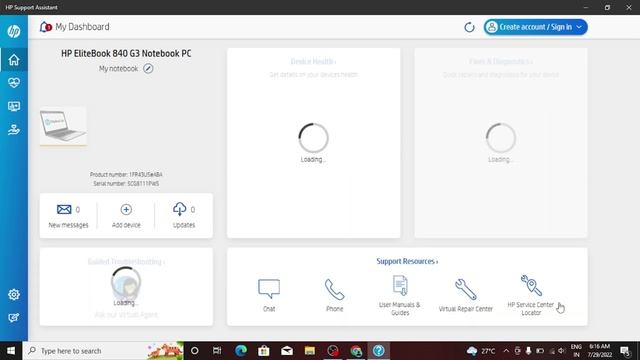Screen dimensions: 640x360
Task: Open HP Service Center Locator
Action: (x=531, y=295)
